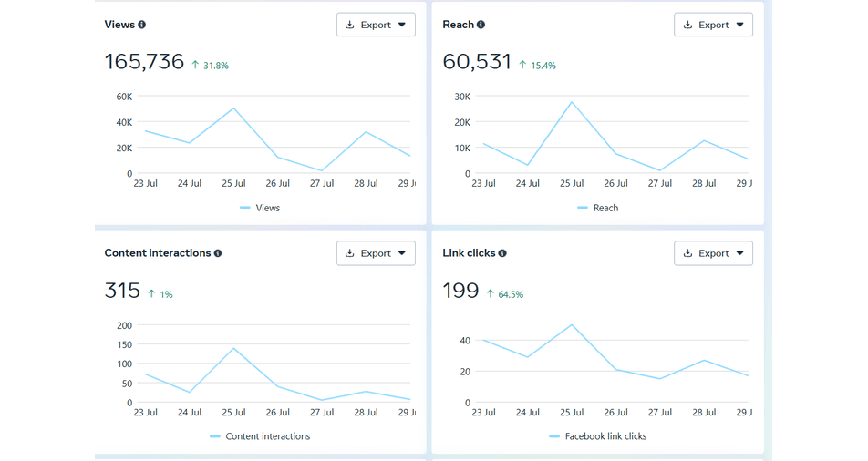This screenshot has width=868, height=461.
Task: Click the Content interactions Export download icon
Action: click(350, 253)
